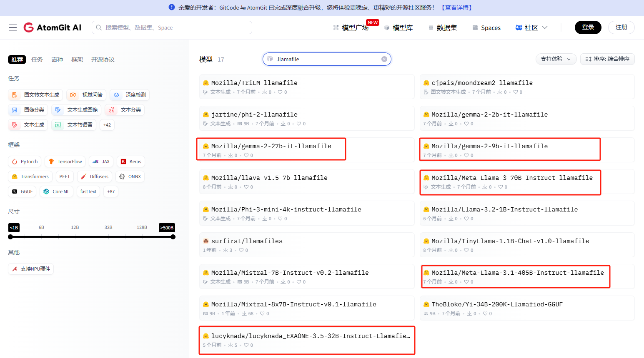Click the size slider right handle

[x=173, y=237]
